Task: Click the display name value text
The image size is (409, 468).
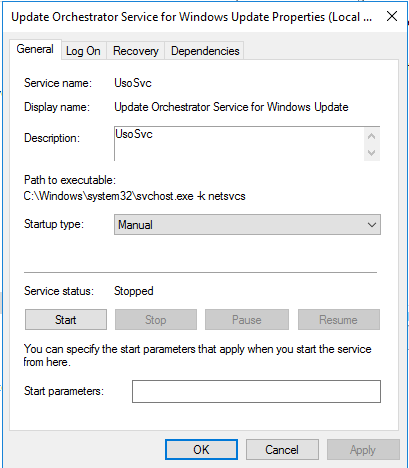Action: (x=231, y=107)
